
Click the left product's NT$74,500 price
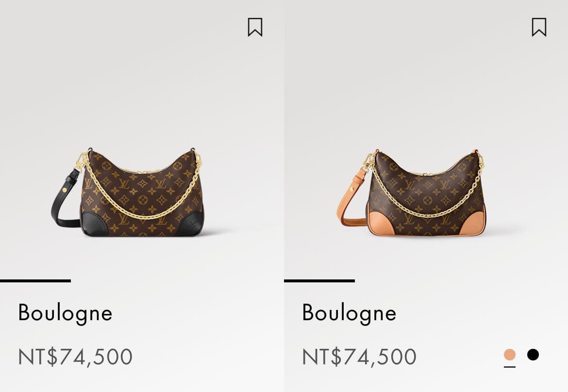(x=75, y=357)
